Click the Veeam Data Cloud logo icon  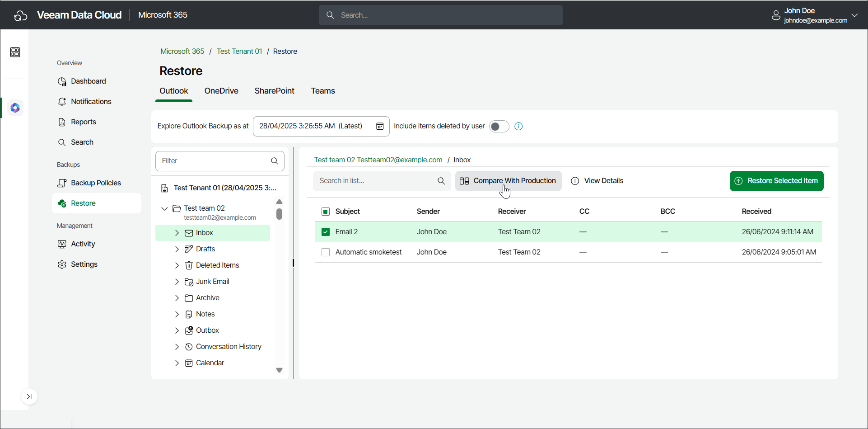click(20, 15)
